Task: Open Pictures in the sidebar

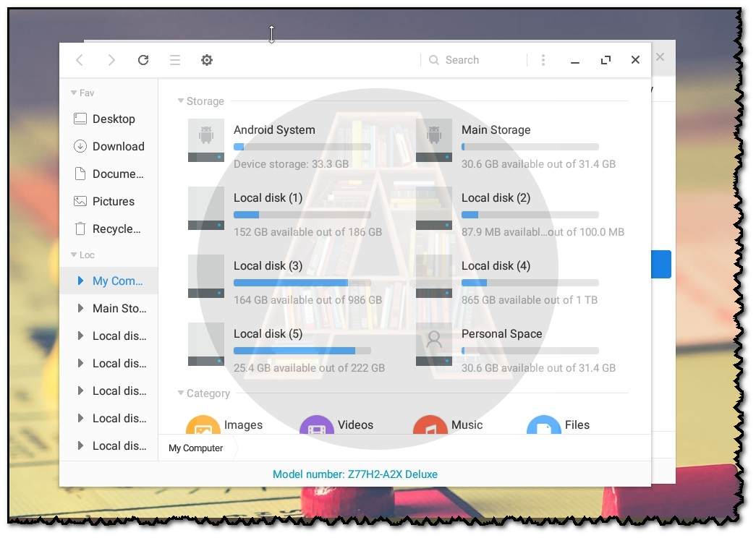Action: point(109,202)
